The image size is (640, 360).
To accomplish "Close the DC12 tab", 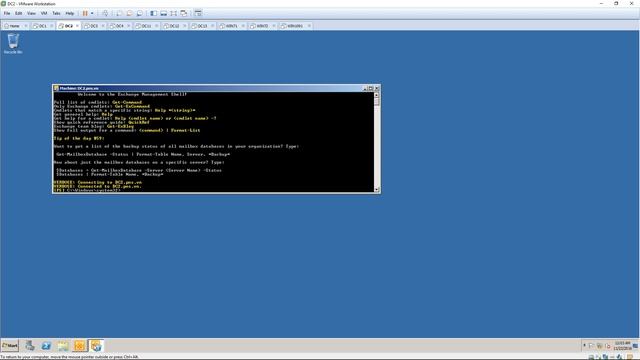I will point(184,26).
